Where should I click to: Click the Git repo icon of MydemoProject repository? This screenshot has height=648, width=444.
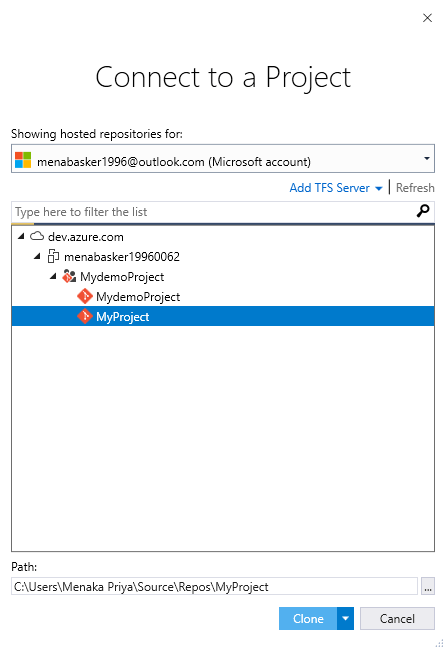point(85,296)
